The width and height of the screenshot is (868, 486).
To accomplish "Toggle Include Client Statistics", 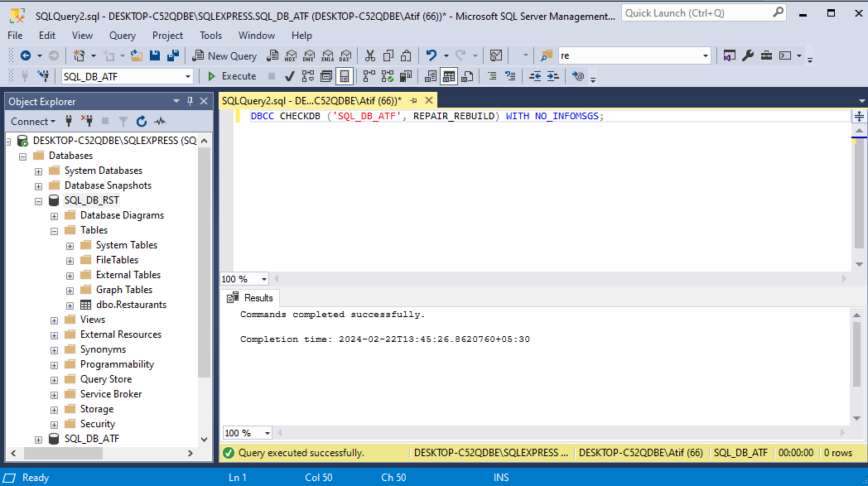I will coord(406,76).
